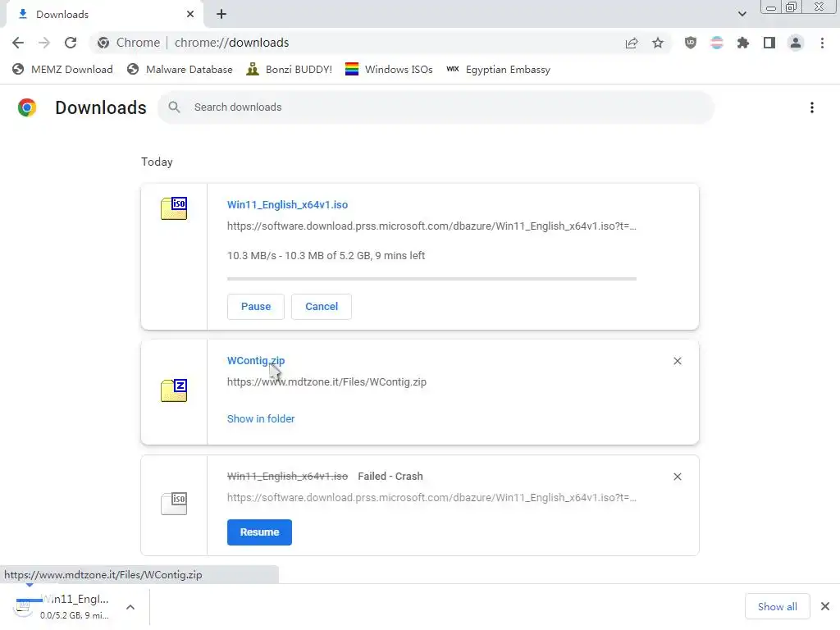Open the Downloads page more-actions menu
Screen dimensions: 840x630
point(812,107)
